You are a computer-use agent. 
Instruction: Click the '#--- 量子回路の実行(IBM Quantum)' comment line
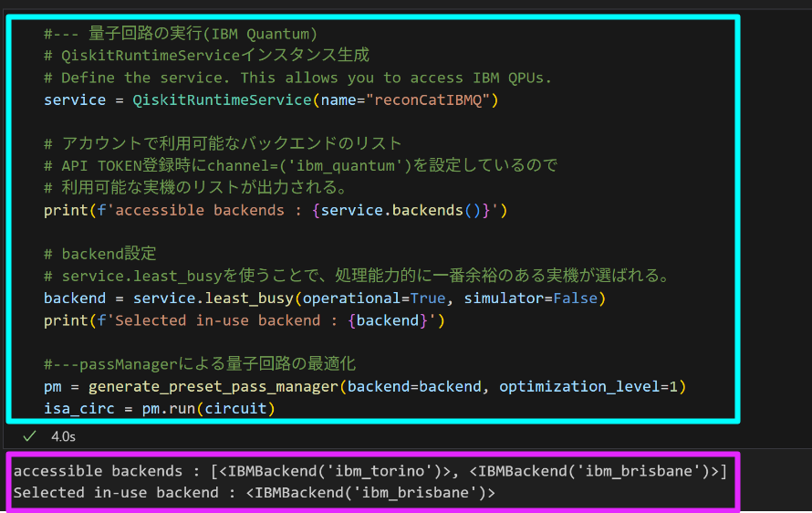pyautogui.click(x=181, y=34)
